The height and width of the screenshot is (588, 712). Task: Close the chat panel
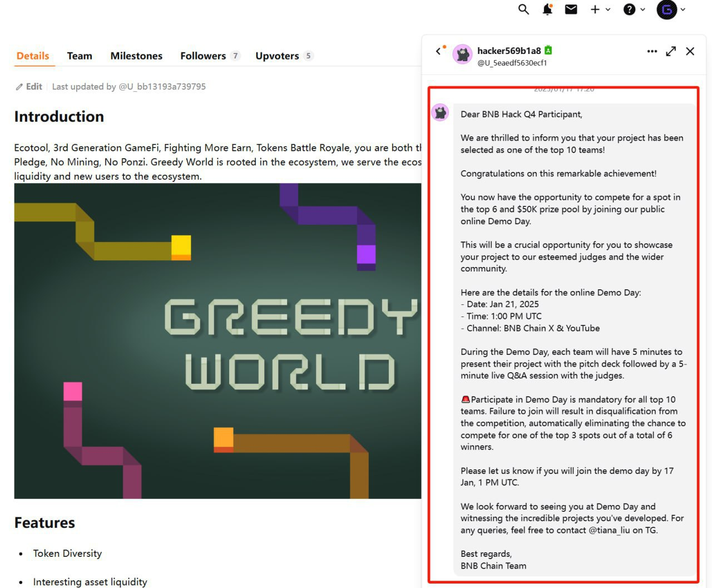pyautogui.click(x=690, y=51)
